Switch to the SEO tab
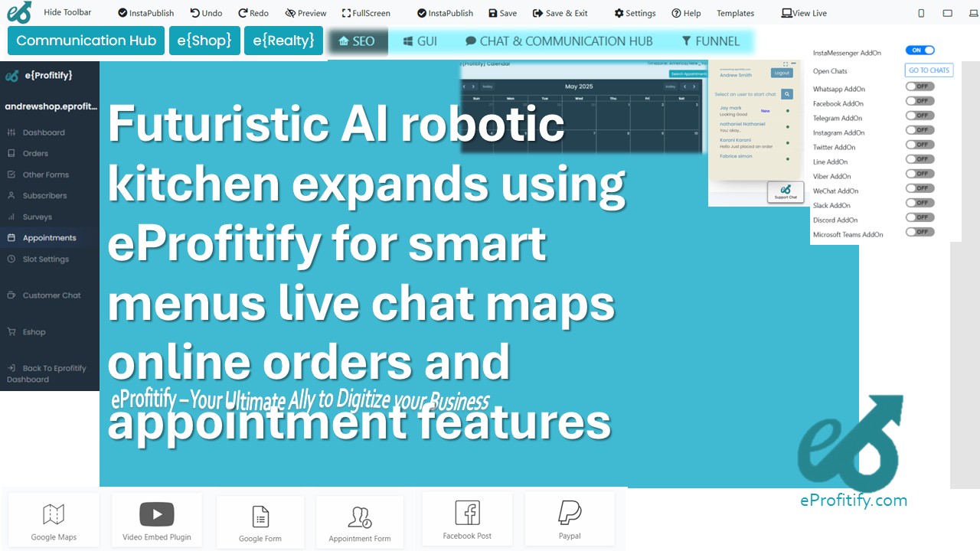 [x=358, y=42]
